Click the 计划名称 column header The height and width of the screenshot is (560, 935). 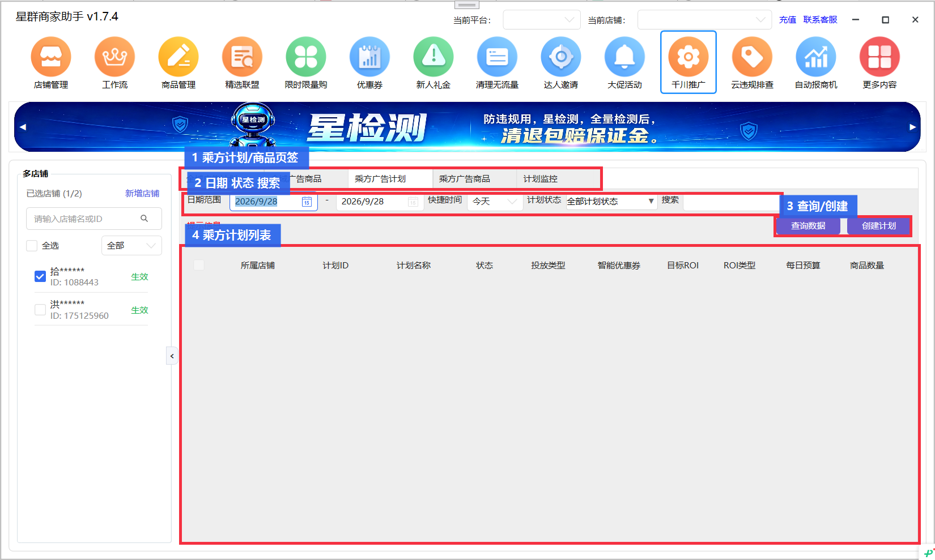point(414,266)
